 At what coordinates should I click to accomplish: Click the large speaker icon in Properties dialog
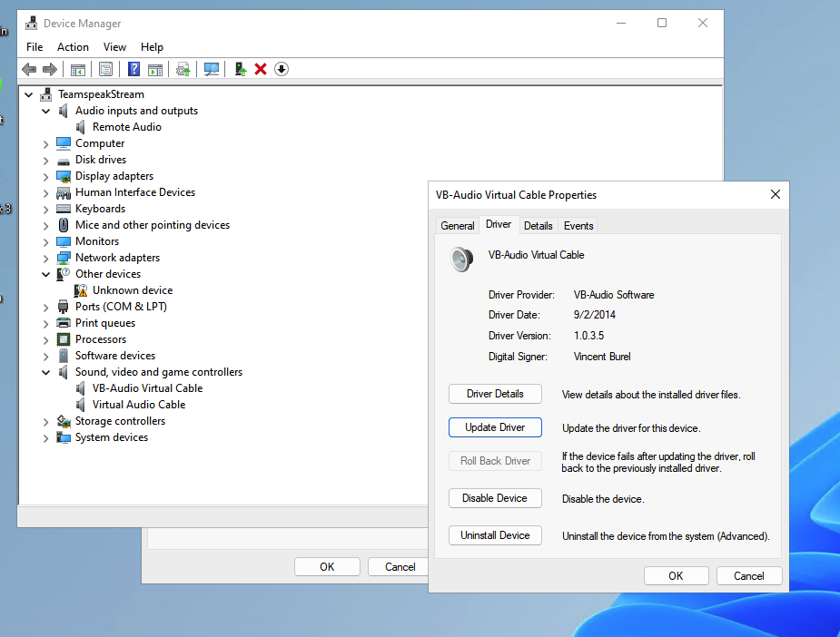pos(462,260)
